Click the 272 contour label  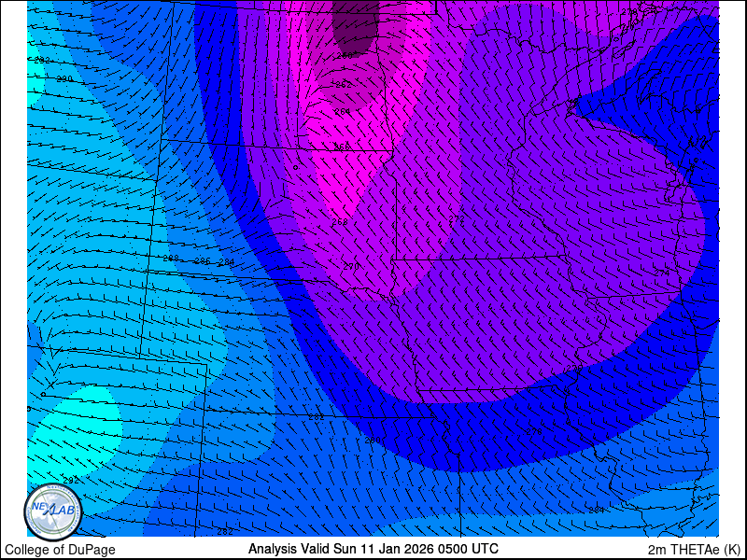click(457, 219)
